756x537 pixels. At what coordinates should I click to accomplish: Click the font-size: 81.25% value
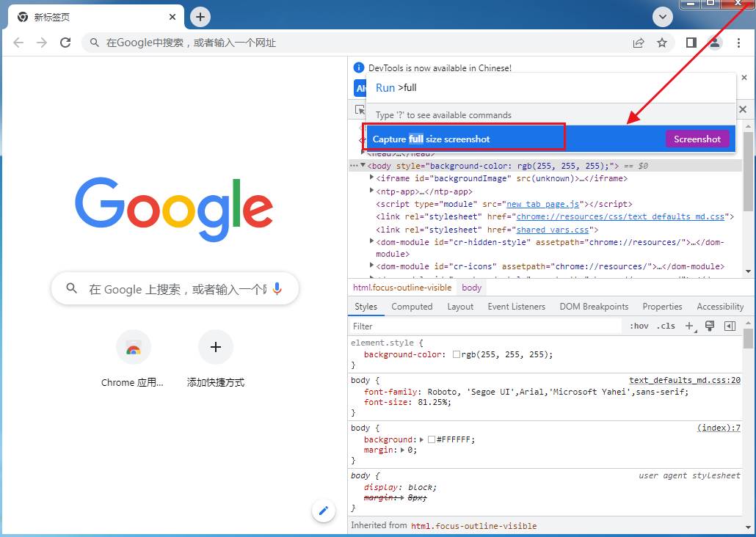[435, 402]
